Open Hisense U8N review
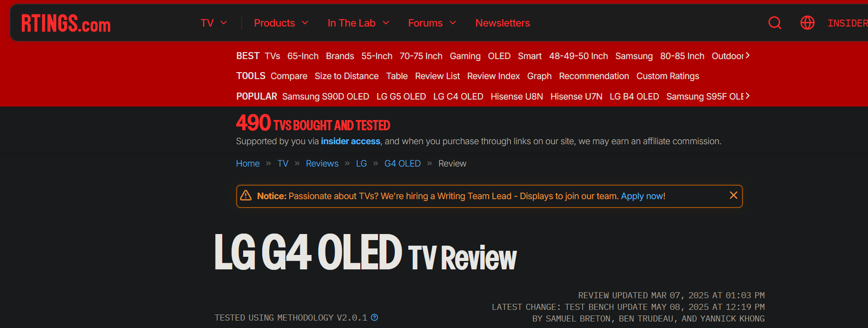The width and height of the screenshot is (868, 328). (x=517, y=96)
